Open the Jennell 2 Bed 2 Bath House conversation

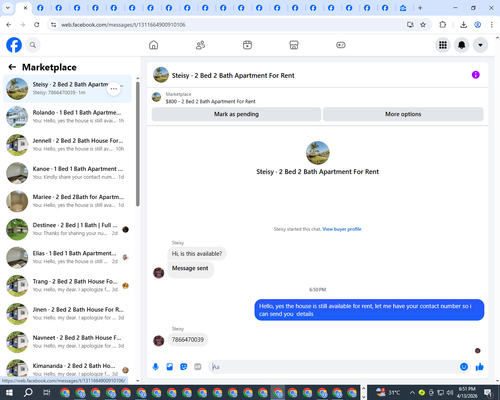point(67,145)
